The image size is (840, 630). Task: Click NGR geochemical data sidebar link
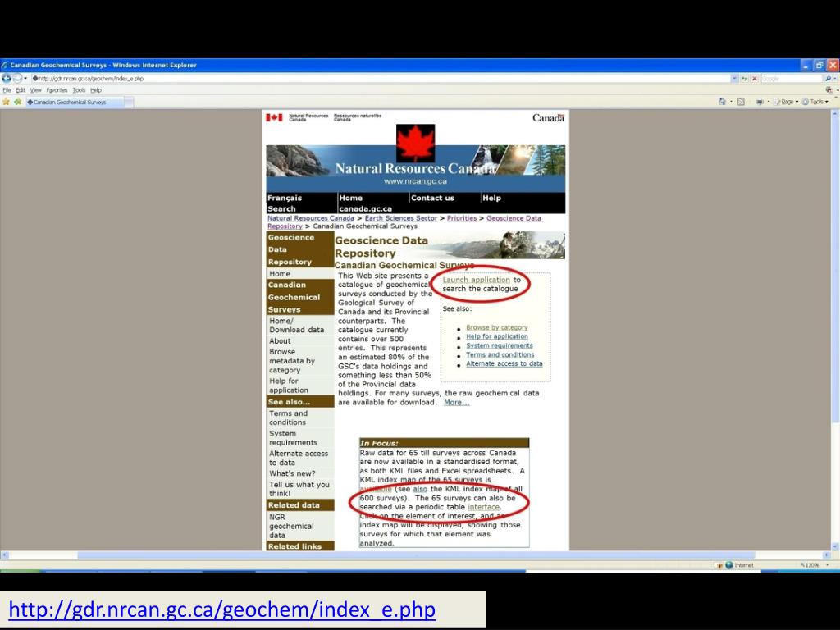pyautogui.click(x=291, y=526)
